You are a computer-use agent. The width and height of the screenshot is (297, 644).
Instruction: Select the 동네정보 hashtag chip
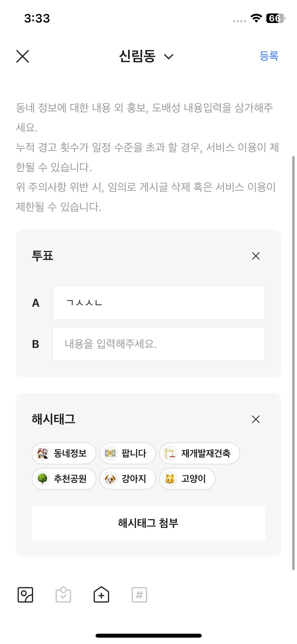point(64,453)
